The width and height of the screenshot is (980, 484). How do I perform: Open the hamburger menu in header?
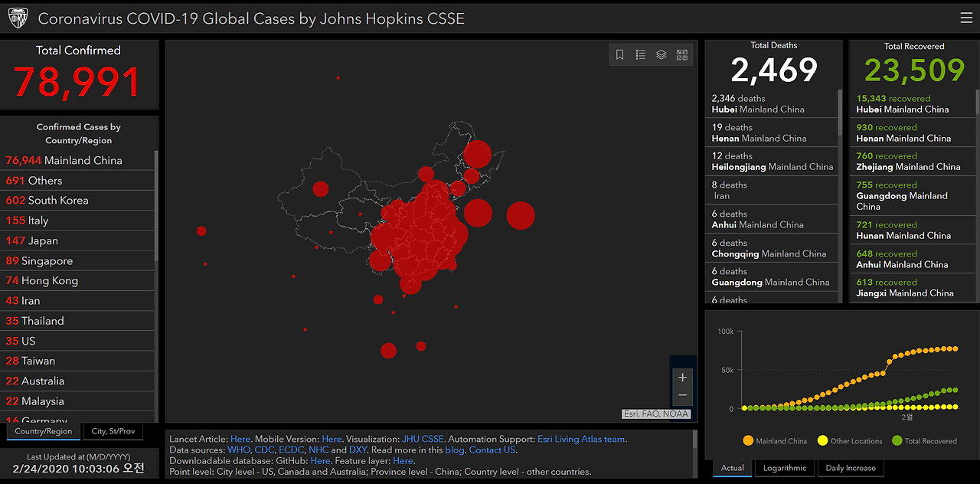(966, 18)
